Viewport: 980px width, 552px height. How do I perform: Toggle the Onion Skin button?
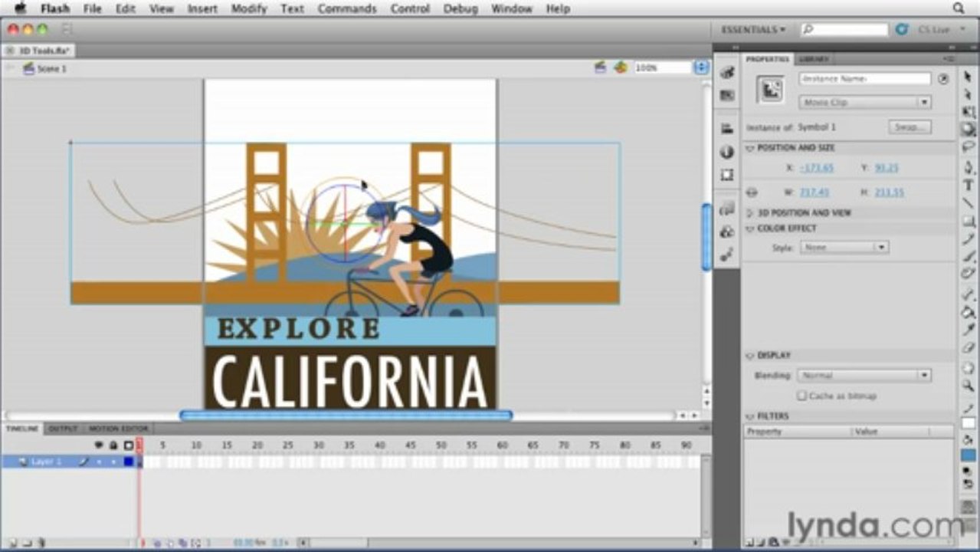pos(159,543)
